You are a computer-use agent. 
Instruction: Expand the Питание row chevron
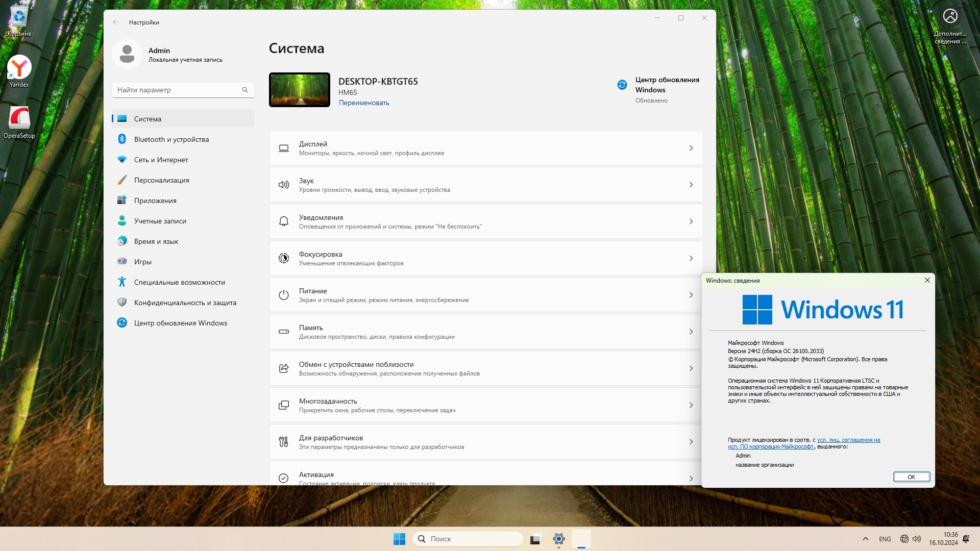click(691, 295)
